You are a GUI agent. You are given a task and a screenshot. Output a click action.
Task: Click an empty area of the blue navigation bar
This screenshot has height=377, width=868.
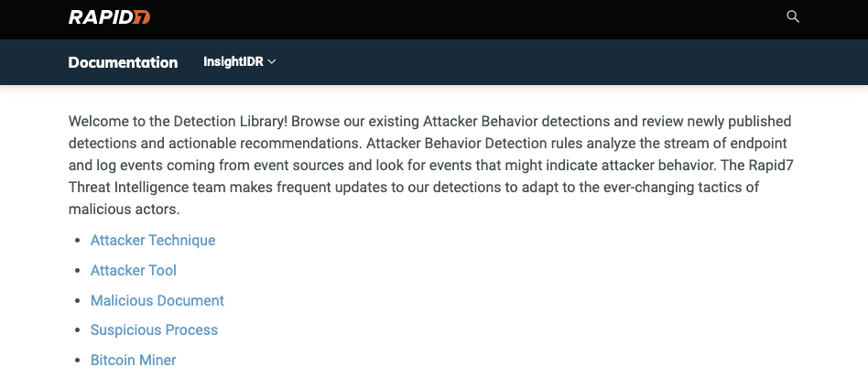(549, 62)
